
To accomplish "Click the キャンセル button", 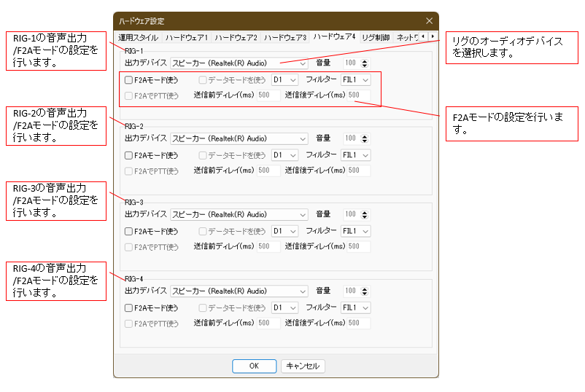I will coord(303,366).
